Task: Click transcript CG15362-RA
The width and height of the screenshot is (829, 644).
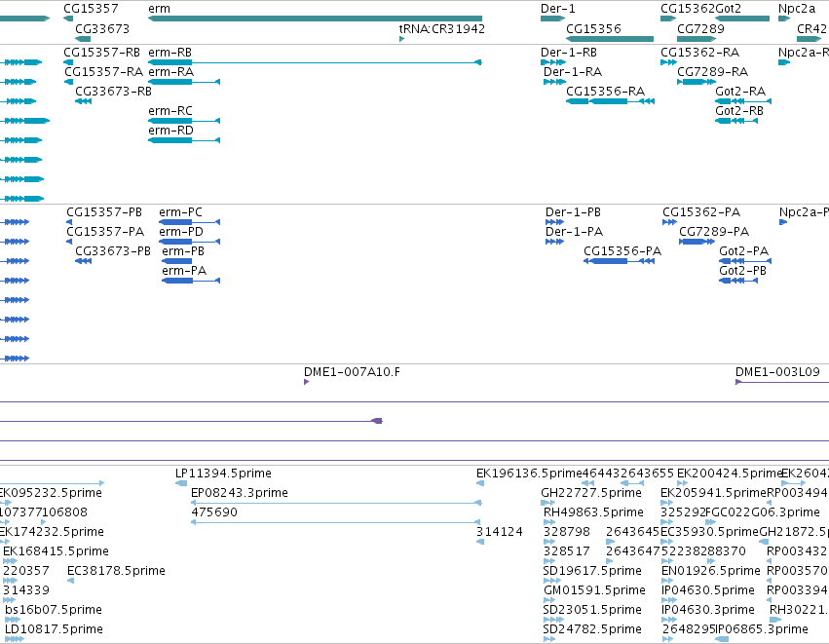Action: (699, 53)
